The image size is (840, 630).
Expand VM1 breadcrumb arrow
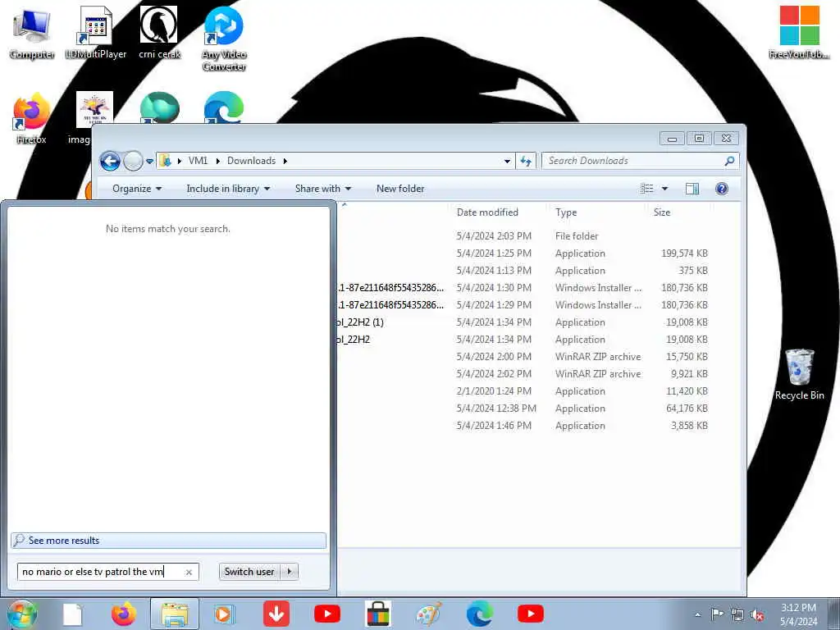(x=218, y=161)
